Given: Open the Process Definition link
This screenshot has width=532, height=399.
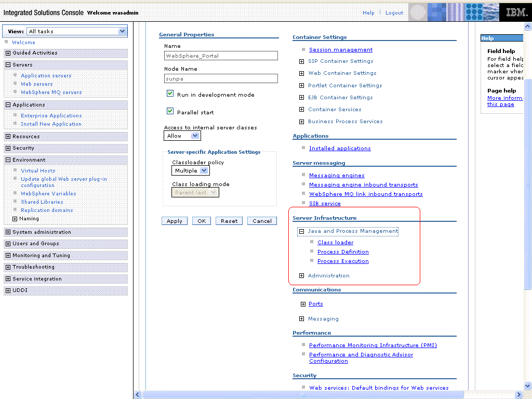Looking at the screenshot, I should [343, 252].
